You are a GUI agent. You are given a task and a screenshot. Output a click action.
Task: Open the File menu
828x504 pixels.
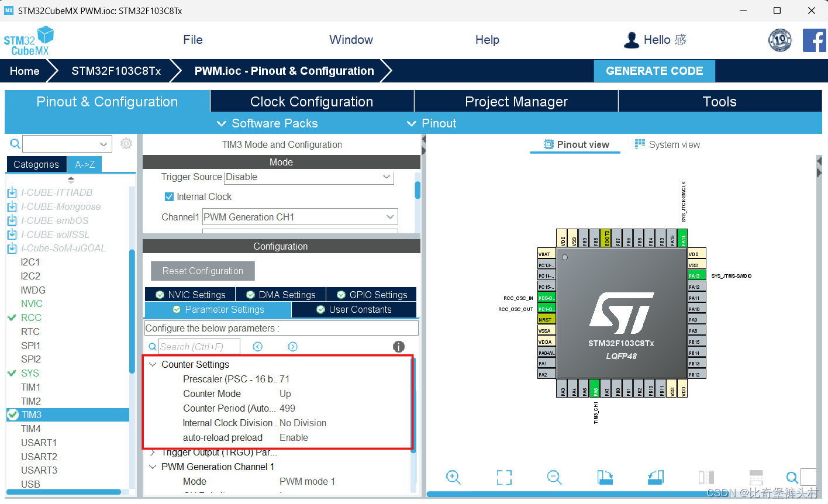coord(193,40)
